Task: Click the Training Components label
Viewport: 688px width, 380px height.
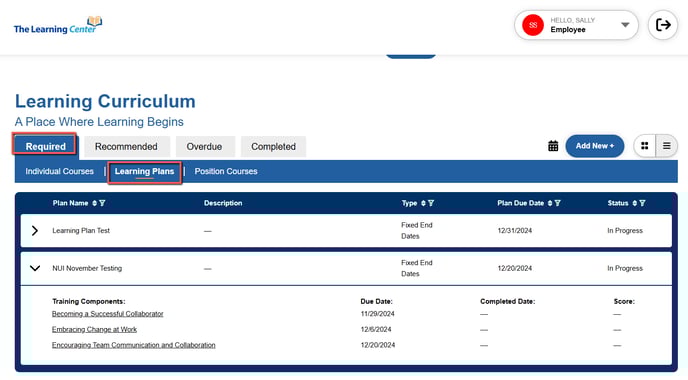Action: 89,301
